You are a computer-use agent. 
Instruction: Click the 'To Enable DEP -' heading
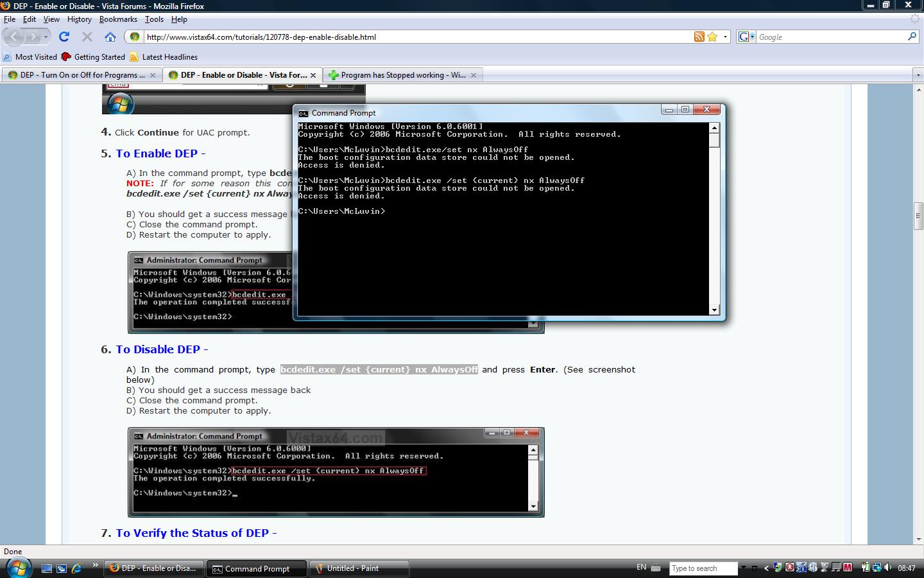point(160,153)
